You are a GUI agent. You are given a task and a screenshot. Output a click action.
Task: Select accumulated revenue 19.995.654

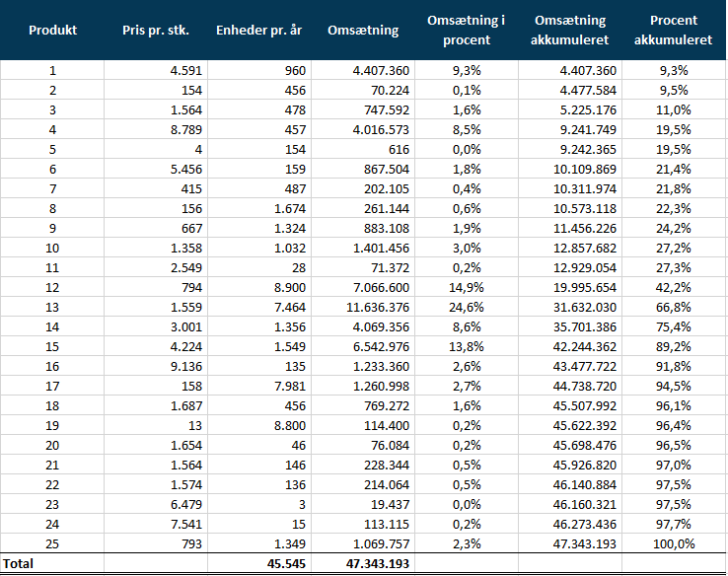(585, 287)
